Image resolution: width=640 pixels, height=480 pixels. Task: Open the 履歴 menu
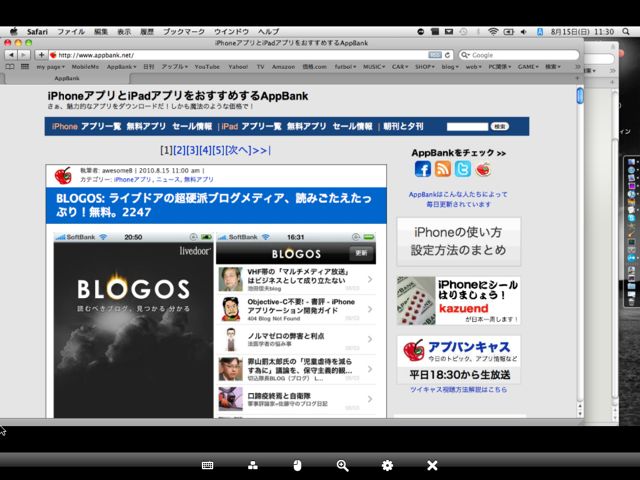[x=147, y=31]
